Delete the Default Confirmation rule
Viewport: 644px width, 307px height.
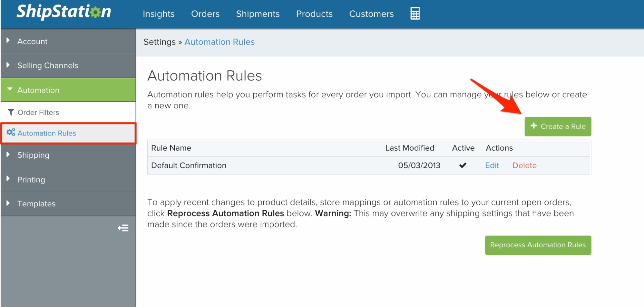(x=524, y=165)
